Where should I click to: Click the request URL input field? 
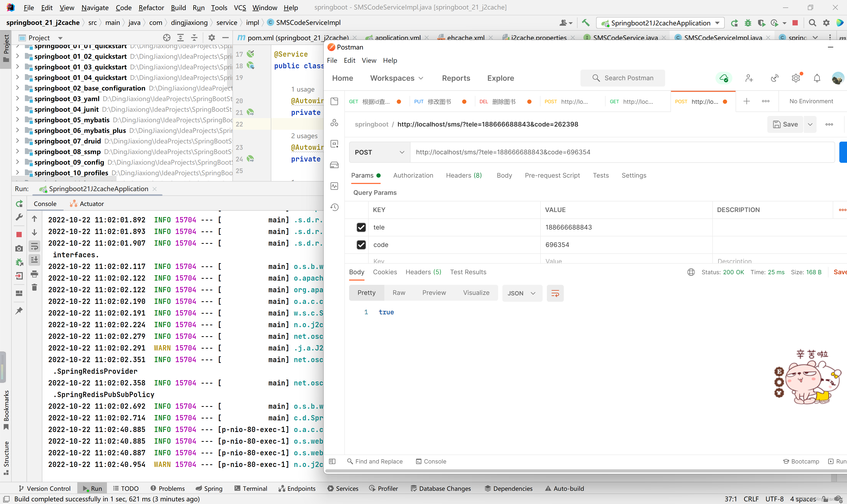point(622,152)
